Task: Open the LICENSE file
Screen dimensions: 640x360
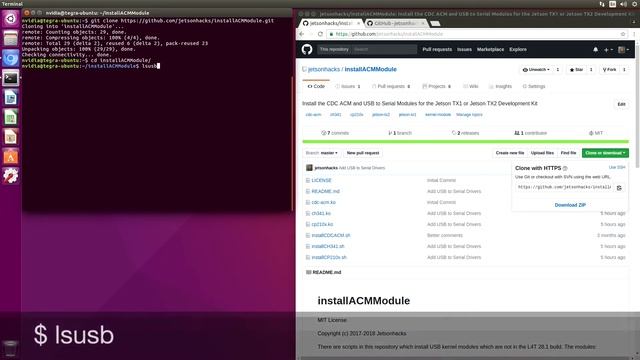Action: click(322, 180)
